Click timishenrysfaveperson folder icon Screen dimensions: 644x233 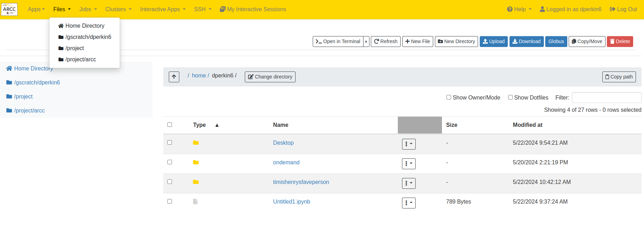[196, 182]
